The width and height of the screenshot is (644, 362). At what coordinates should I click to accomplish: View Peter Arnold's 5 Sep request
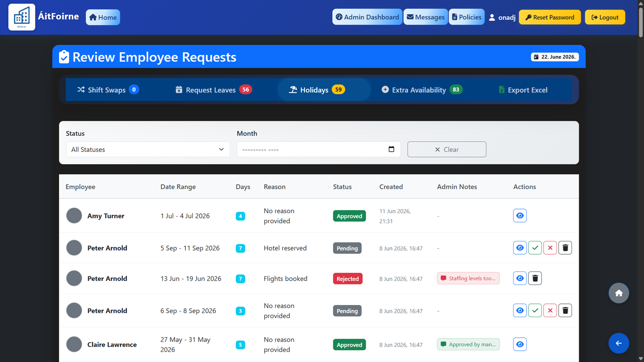[x=519, y=248]
